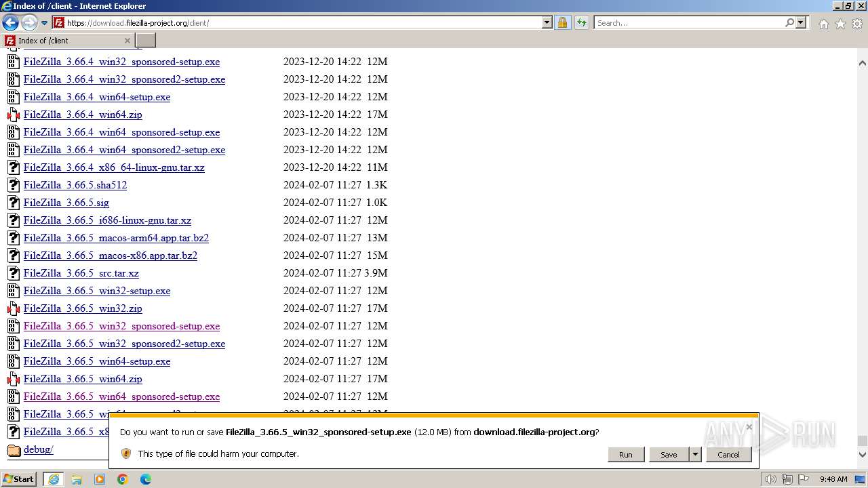Open a new blank tab
The image size is (868, 488).
pos(146,40)
